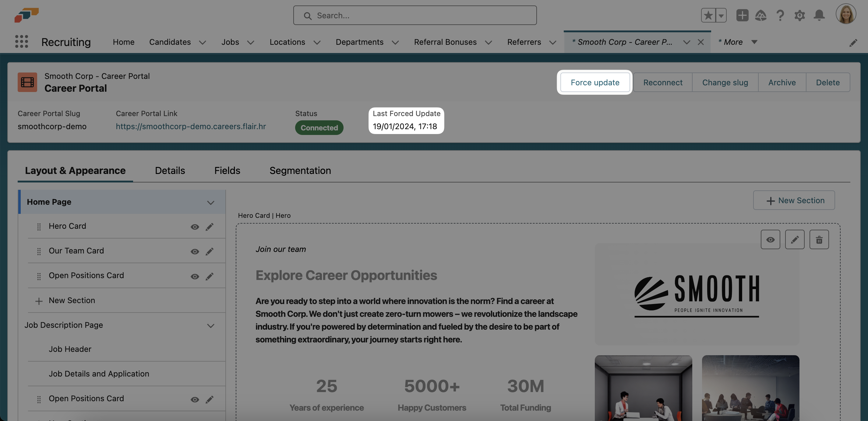Viewport: 868px width, 421px height.
Task: Collapse the Home Page section
Action: point(210,202)
